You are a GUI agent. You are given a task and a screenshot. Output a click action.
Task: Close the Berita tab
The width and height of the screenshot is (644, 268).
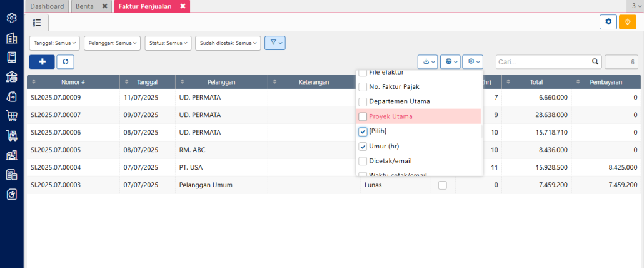104,6
